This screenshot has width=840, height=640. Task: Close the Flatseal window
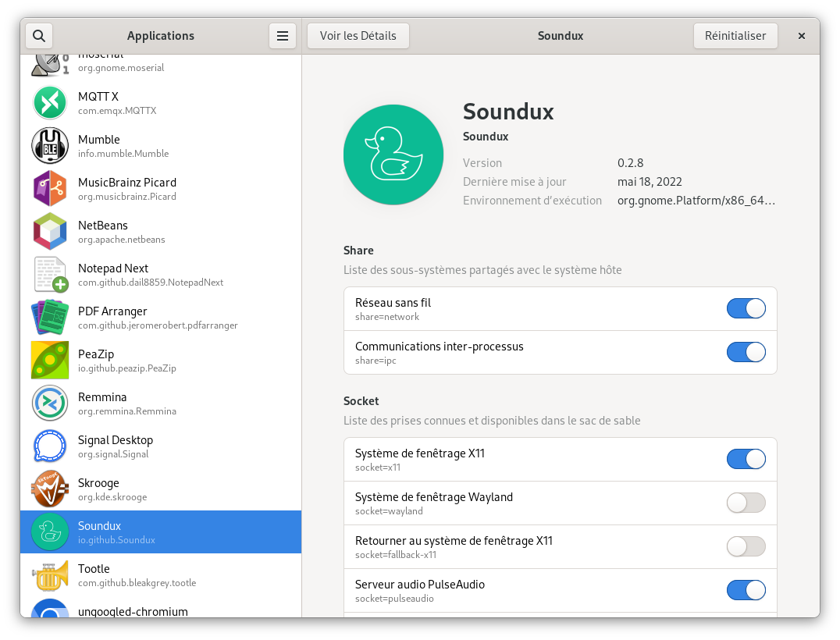click(802, 36)
